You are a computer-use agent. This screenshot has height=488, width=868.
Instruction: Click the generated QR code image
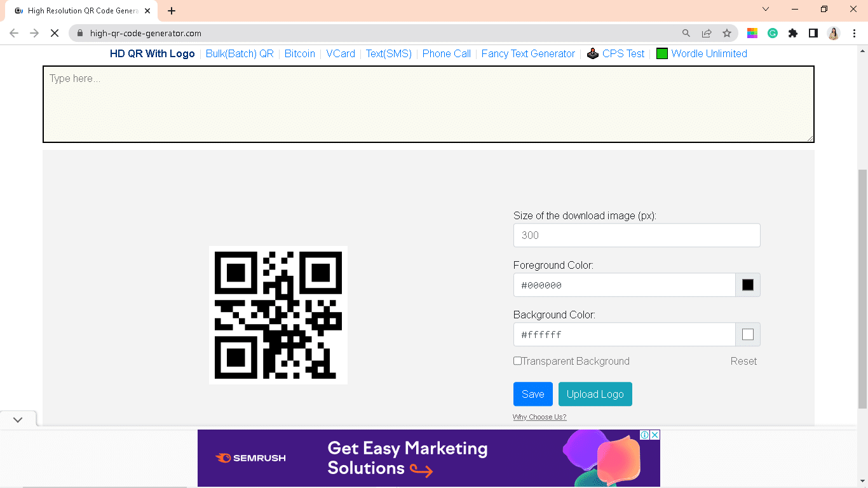278,315
